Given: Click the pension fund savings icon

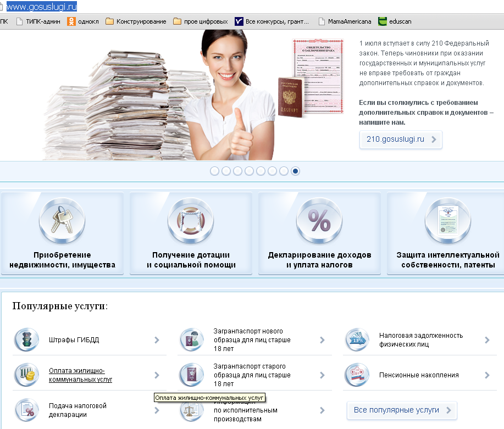Looking at the screenshot, I should coord(357,375).
